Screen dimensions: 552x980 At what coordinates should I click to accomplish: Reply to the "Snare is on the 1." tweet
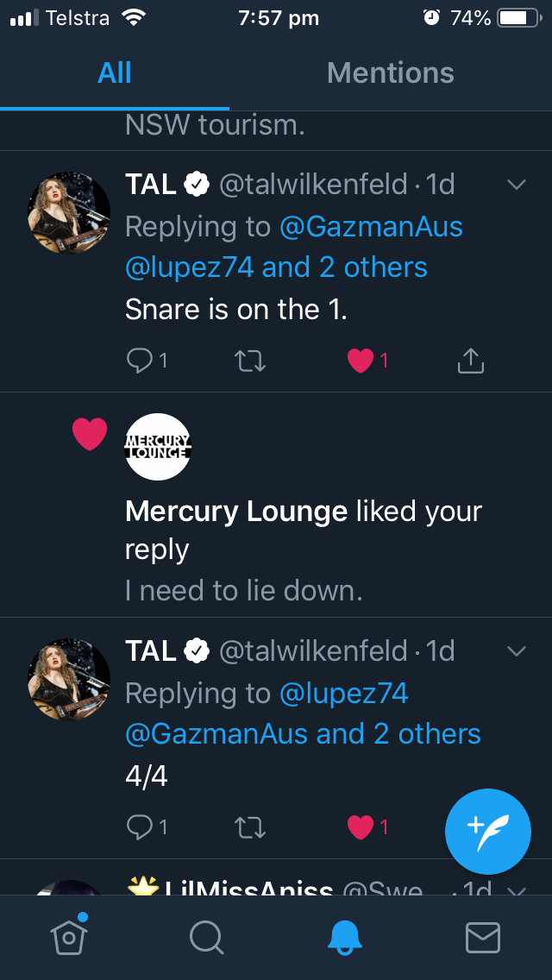pos(147,361)
